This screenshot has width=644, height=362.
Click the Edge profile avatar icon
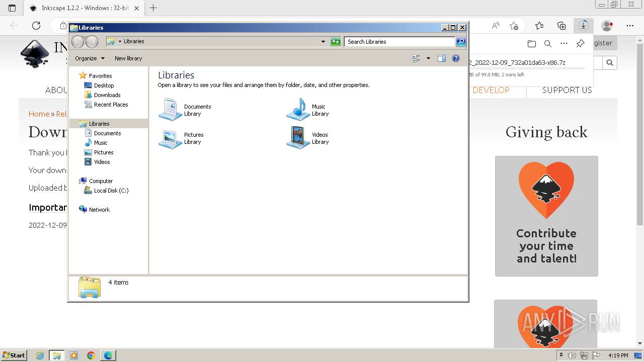click(607, 26)
